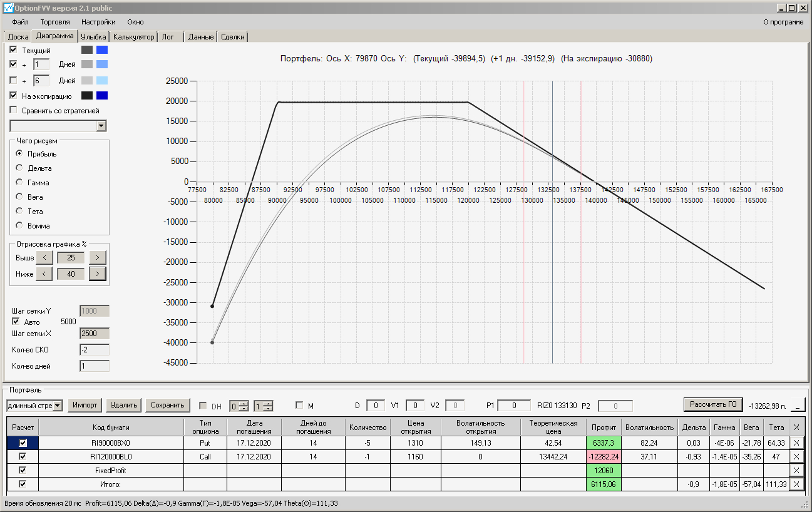Open the Настройки menu
812x512 pixels.
point(98,22)
